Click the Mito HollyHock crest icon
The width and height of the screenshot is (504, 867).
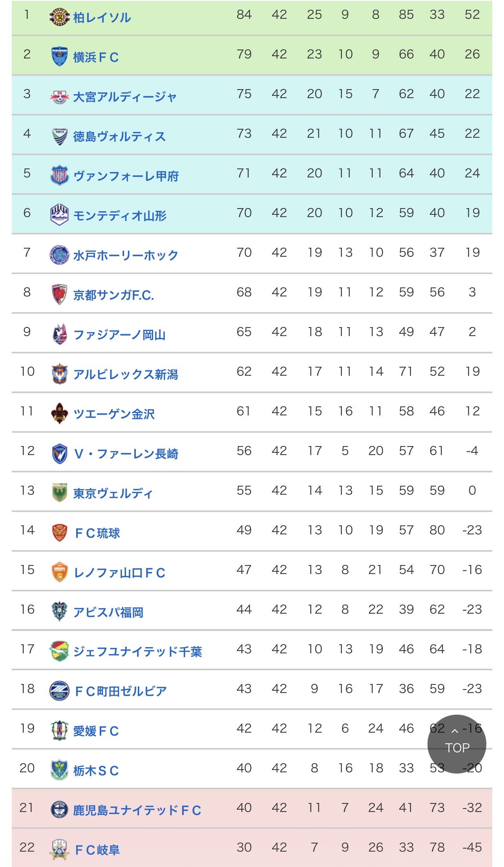[x=60, y=255]
